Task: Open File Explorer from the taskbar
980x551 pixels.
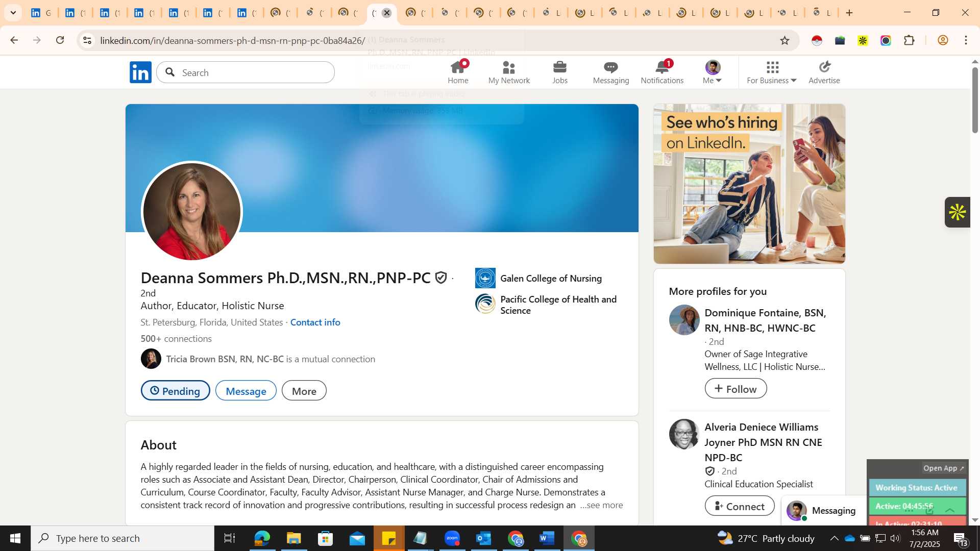Action: click(294, 538)
